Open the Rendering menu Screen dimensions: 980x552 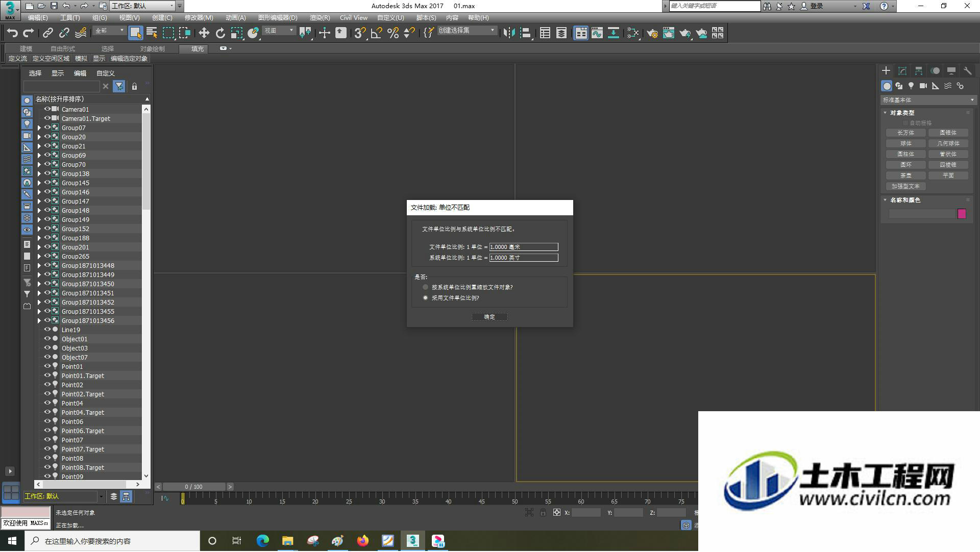(320, 17)
